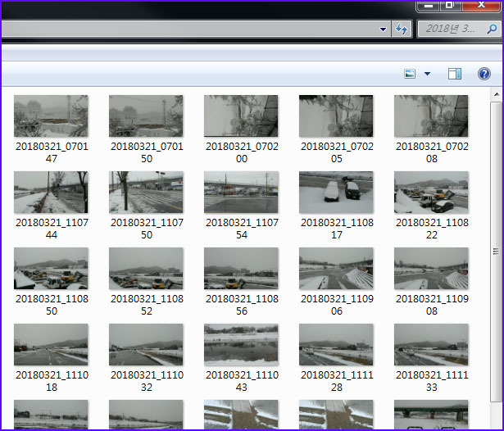Select thumbnail 20180321_111018
This screenshot has width=504, height=431.
point(51,344)
